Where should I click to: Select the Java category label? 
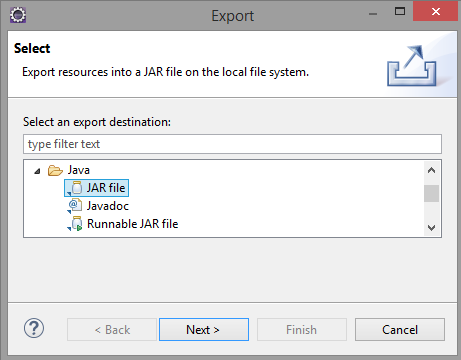click(x=79, y=170)
